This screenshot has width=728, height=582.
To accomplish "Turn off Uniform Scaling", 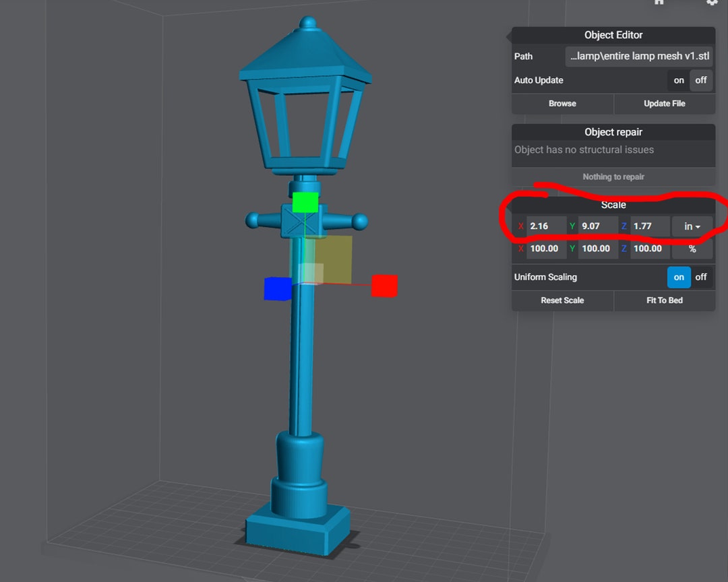I will point(700,277).
